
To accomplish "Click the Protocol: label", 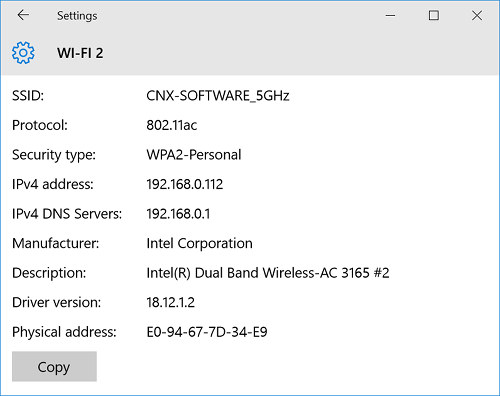I will pos(40,125).
